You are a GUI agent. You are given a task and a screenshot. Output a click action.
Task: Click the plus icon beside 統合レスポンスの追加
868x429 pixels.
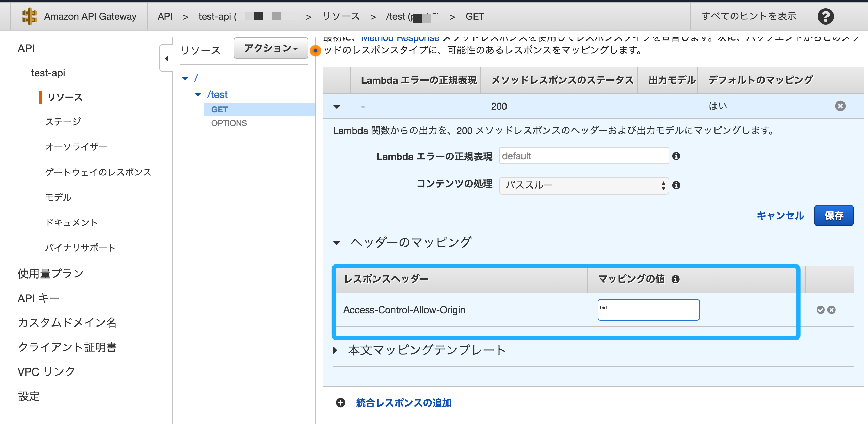point(340,403)
